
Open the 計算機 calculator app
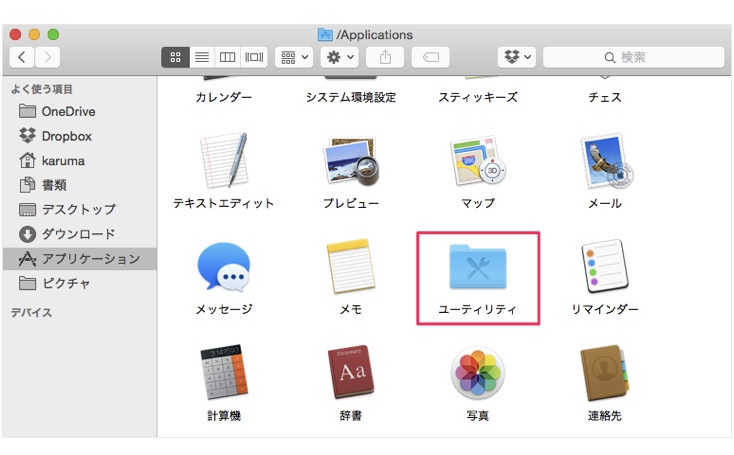[223, 373]
